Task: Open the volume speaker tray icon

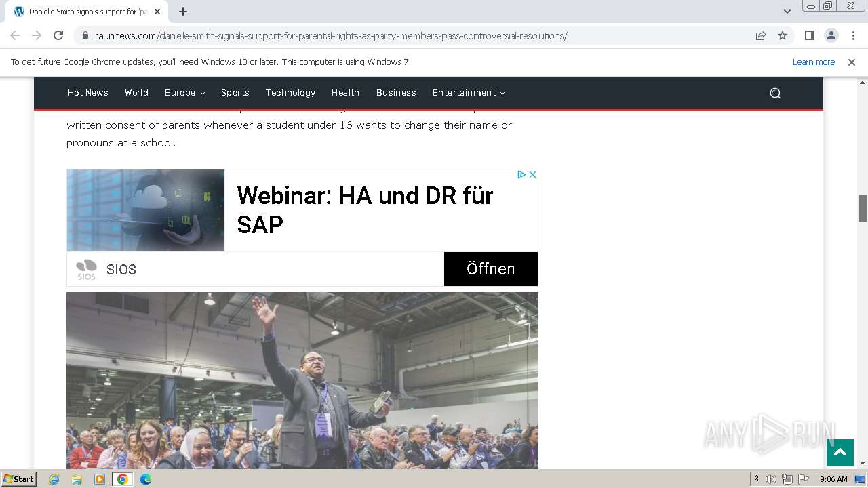Action: pyautogui.click(x=771, y=479)
